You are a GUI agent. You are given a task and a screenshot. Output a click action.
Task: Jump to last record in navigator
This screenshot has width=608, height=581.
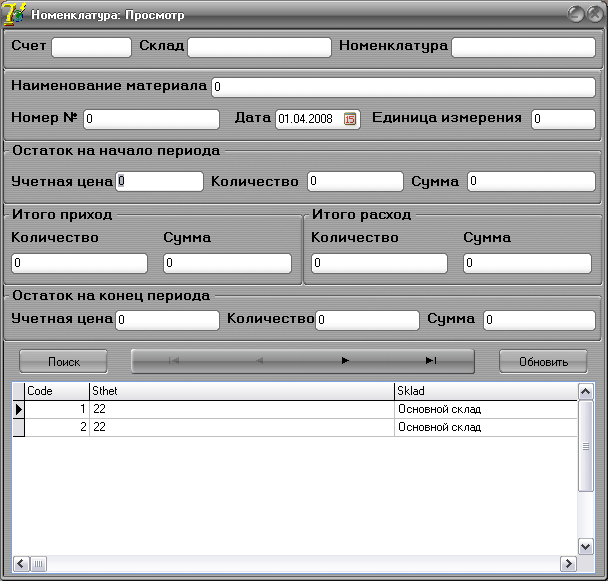pyautogui.click(x=431, y=361)
